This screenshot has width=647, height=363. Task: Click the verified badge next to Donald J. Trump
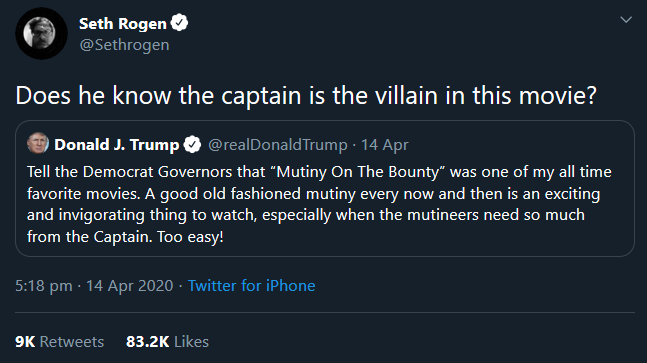click(192, 145)
